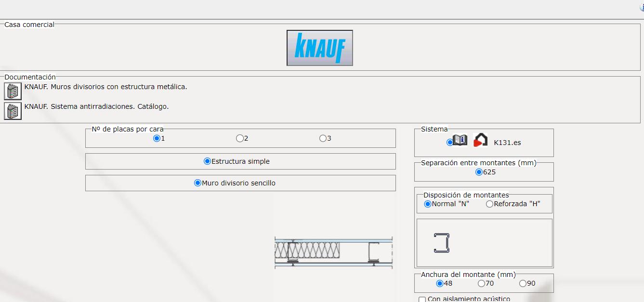The height and width of the screenshot is (302, 644).
Task: Select the K131.es system radio button
Action: pos(450,142)
